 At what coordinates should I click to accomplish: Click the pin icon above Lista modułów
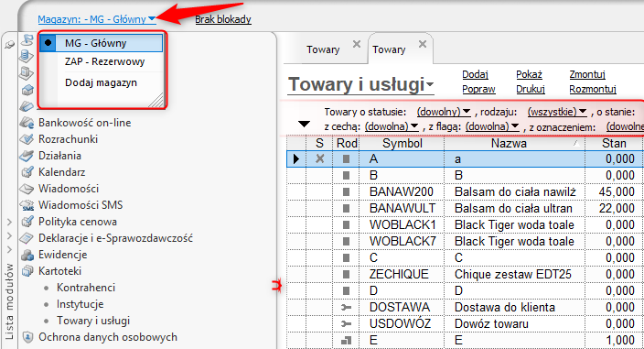[9, 44]
